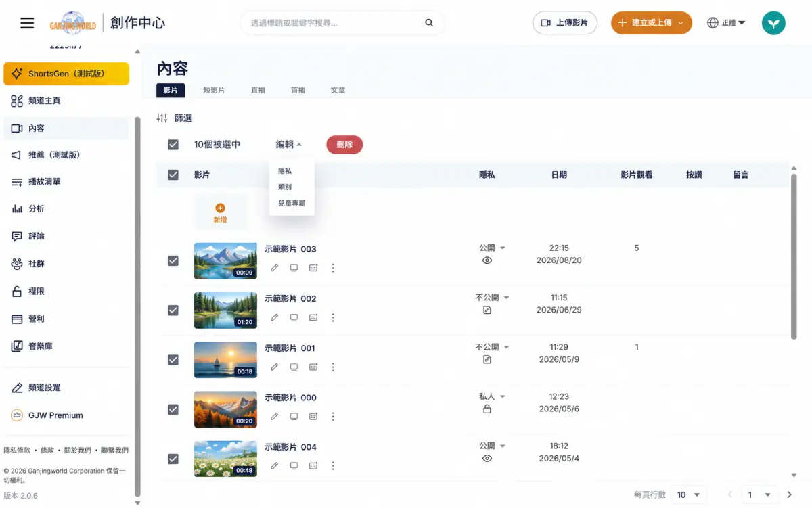Open 私人 privacy dropdown for 示範影片 000

tap(493, 396)
